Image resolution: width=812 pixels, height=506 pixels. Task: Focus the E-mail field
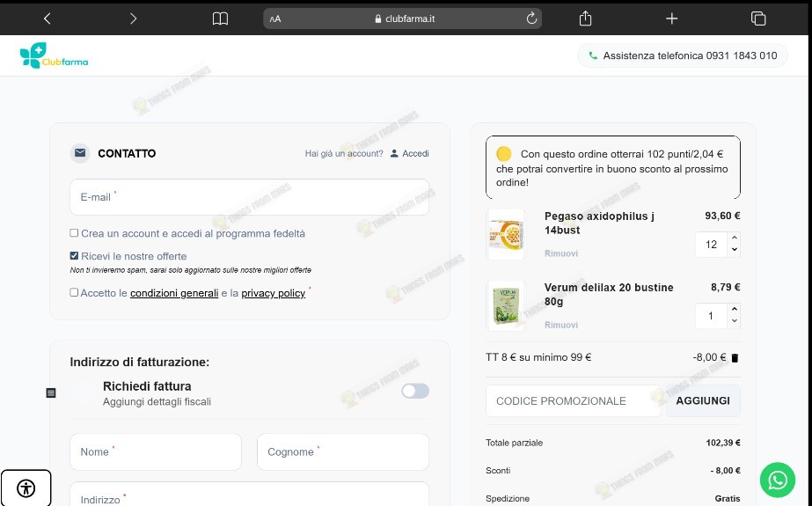pos(249,197)
